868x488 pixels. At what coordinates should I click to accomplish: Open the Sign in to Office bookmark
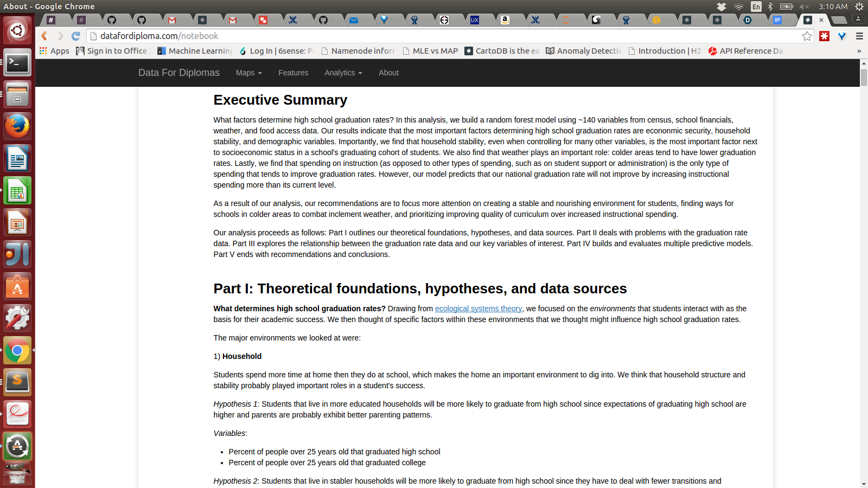113,51
